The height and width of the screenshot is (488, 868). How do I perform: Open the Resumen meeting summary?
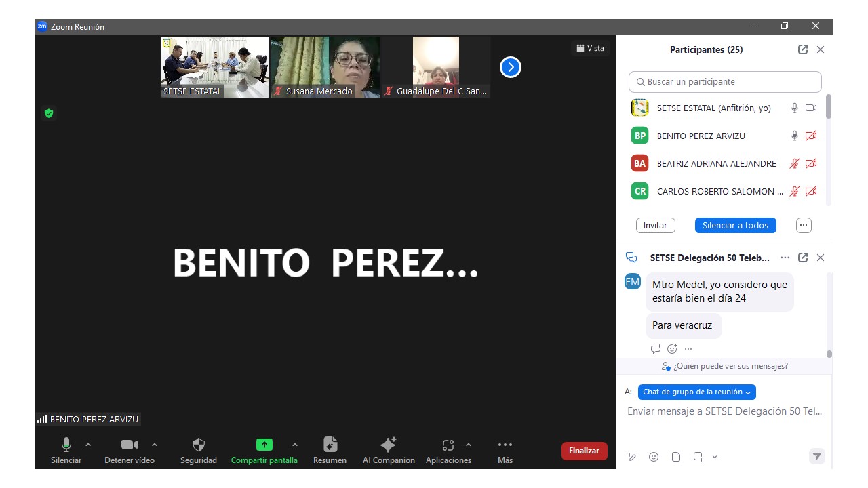coord(330,445)
